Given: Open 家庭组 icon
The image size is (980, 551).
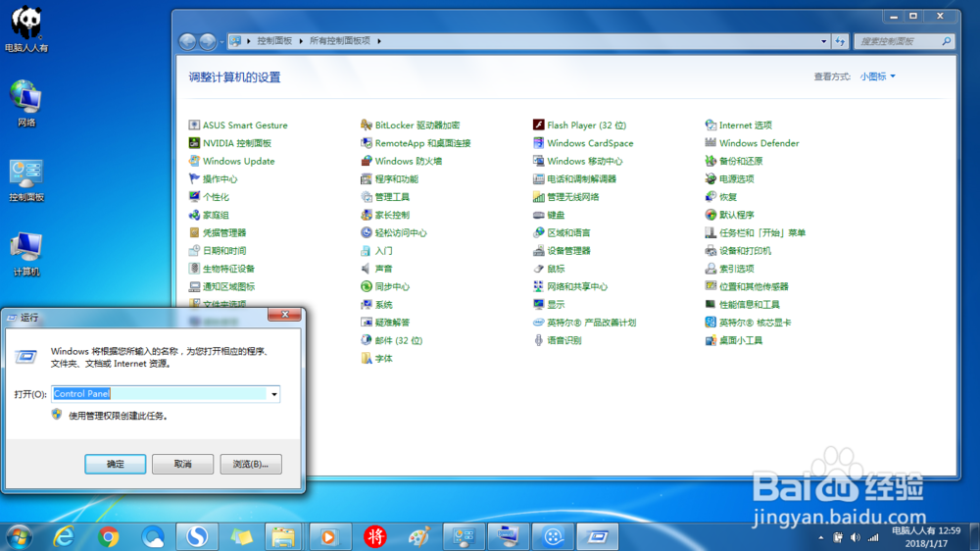Looking at the screenshot, I should coord(194,215).
